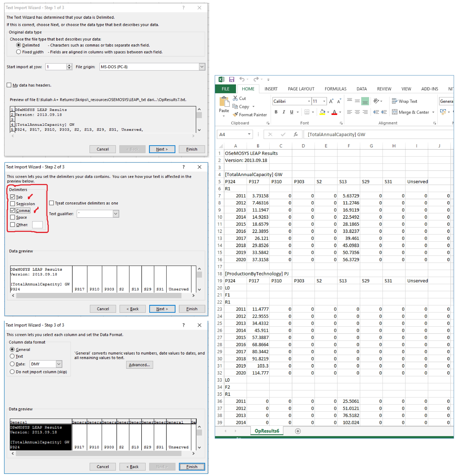This screenshot has height=476, width=458.
Task: Open the font size 11 dropdown
Action: pyautogui.click(x=324, y=101)
